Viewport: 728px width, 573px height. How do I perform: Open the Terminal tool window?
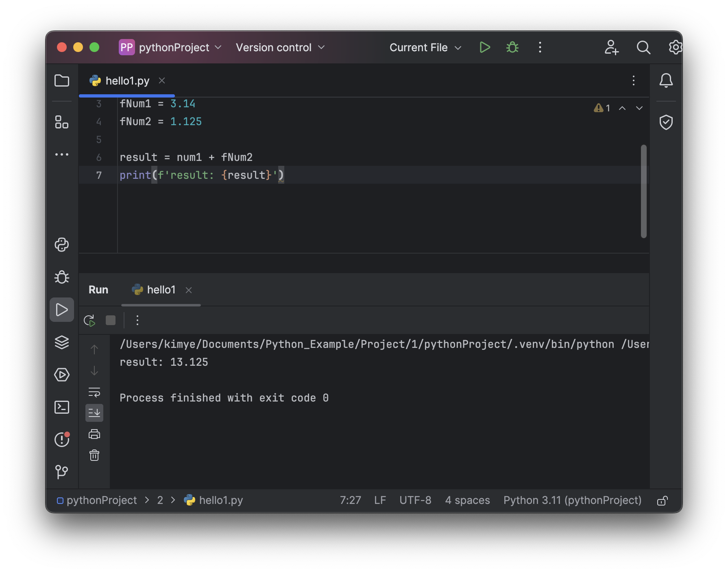click(62, 407)
